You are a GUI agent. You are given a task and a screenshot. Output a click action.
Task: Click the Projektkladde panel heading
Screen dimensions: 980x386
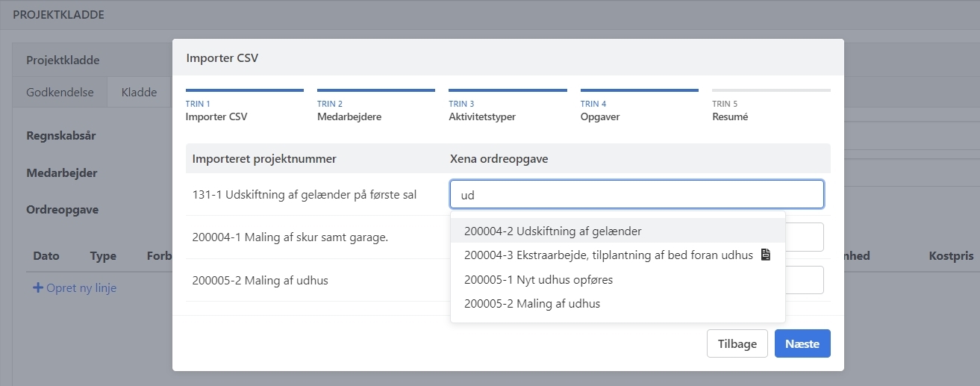(x=63, y=60)
